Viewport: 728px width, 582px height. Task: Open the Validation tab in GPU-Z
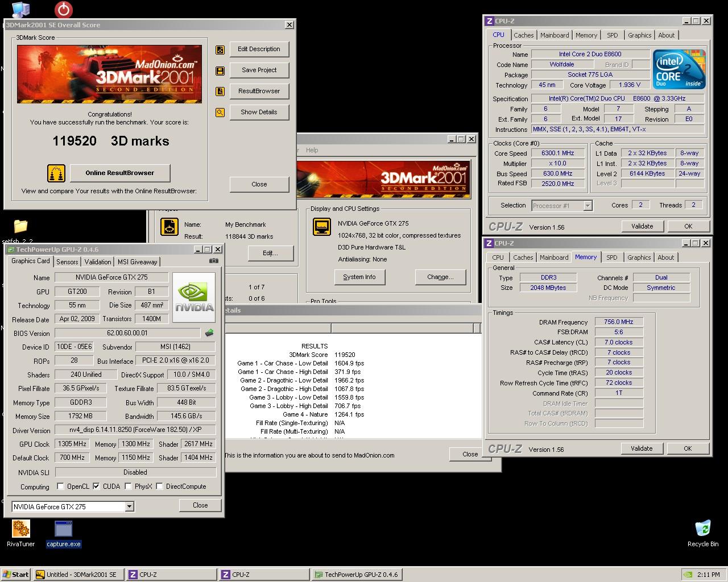point(98,262)
